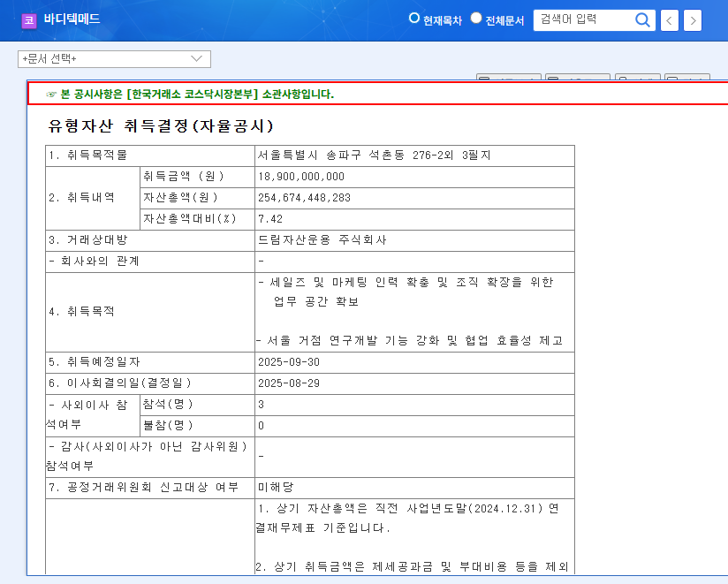Click the heading 유형자산 취득결정(자율공시)
Viewport: 728px width, 584px height.
point(160,125)
